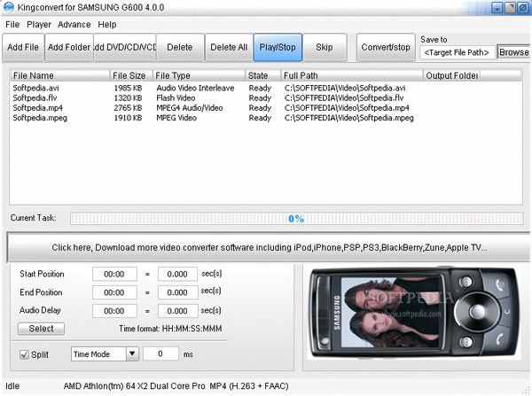Click the End Position time field
Screen dimensions: 532x396
coord(114,292)
